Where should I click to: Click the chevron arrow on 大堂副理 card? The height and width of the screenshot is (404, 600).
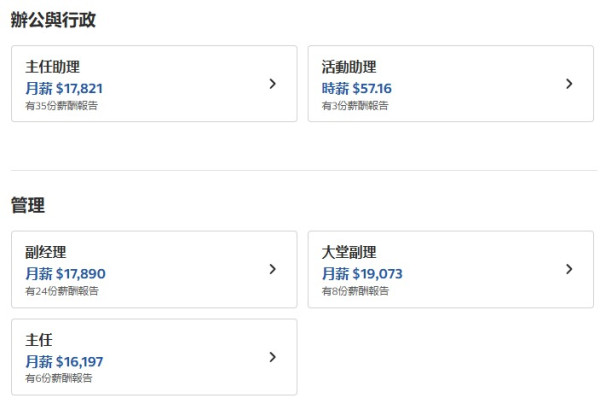pos(569,269)
